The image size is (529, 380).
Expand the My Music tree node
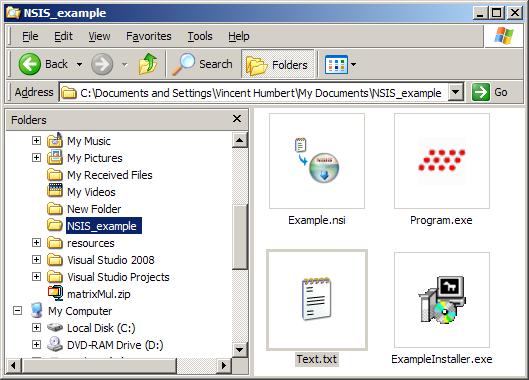click(36, 140)
